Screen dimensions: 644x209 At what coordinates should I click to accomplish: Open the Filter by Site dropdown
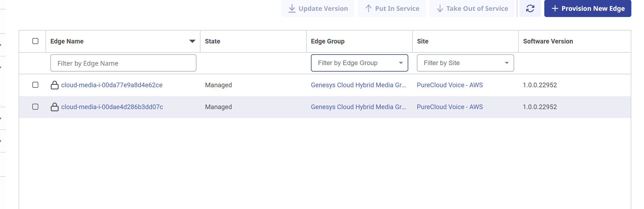click(465, 63)
